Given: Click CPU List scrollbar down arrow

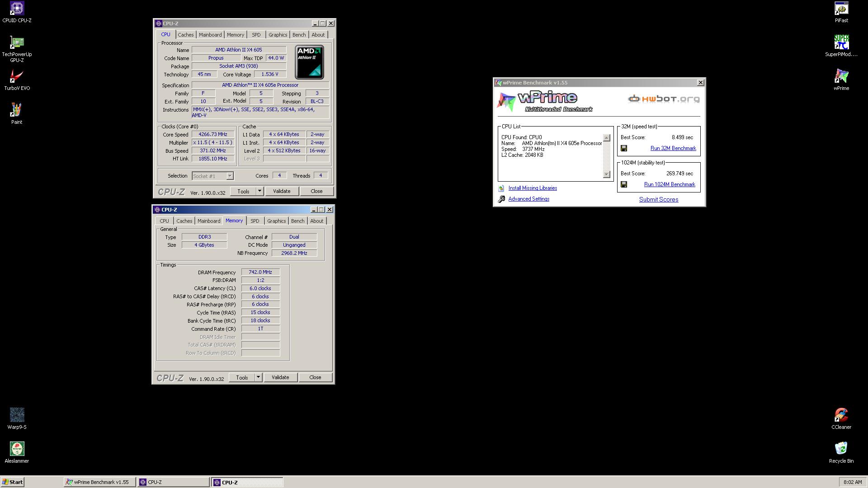Looking at the screenshot, I should 607,174.
